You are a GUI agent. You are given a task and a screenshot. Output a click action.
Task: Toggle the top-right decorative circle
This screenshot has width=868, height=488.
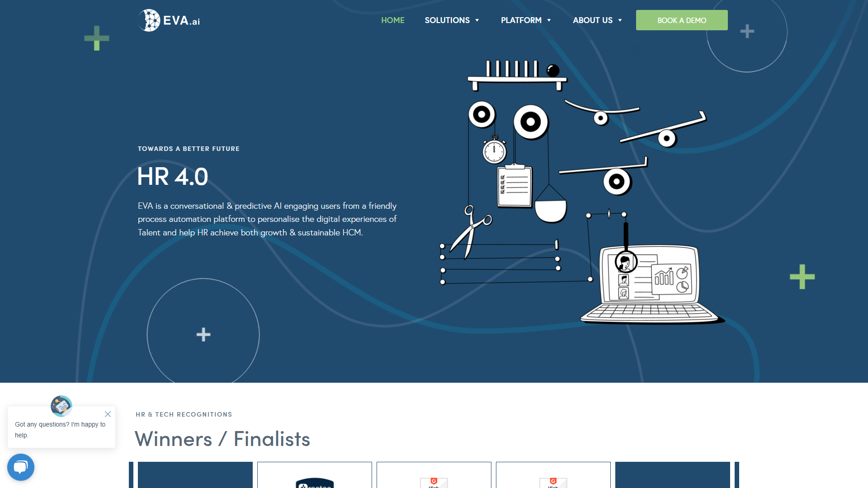click(747, 32)
